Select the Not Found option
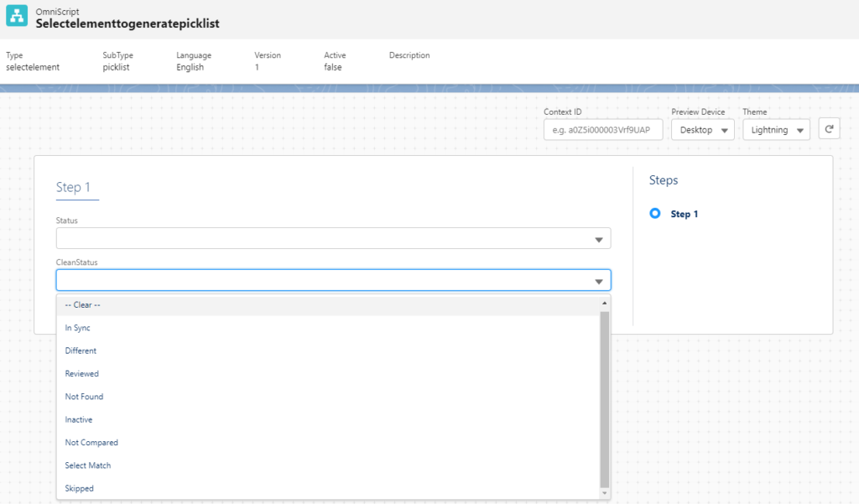This screenshot has width=859, height=504. pos(328,397)
